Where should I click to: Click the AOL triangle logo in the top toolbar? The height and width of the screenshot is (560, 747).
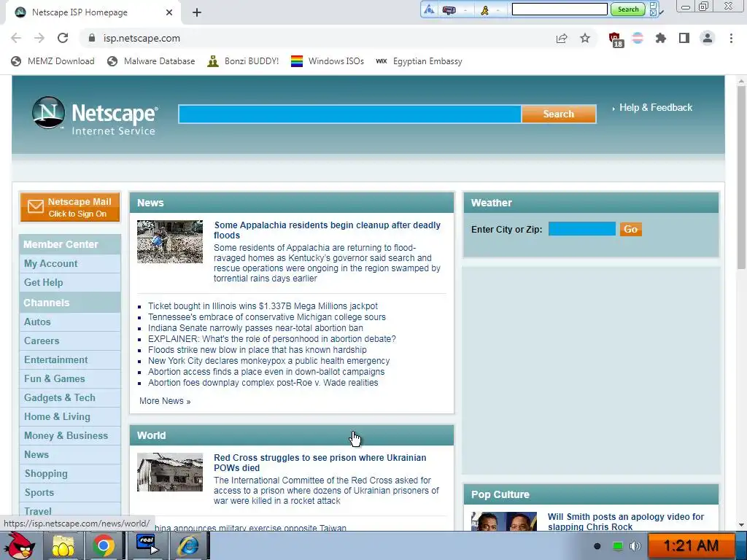tap(429, 9)
